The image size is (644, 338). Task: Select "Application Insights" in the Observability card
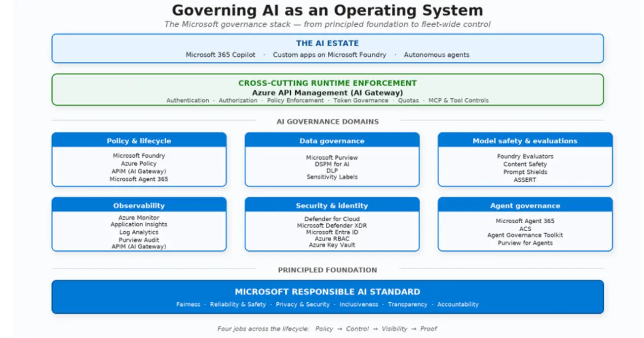(x=139, y=225)
